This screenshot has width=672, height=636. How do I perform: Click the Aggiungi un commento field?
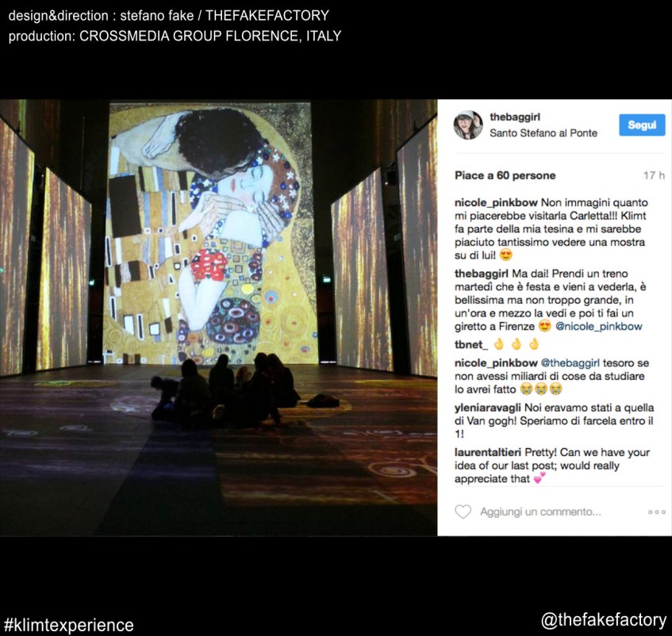[x=540, y=511]
